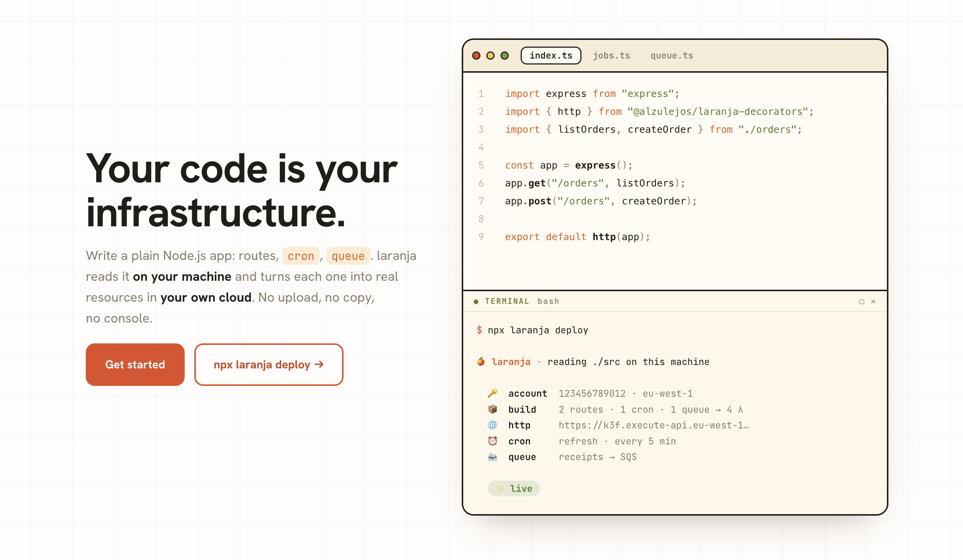This screenshot has width=963, height=560.
Task: Click the green window dot
Action: (x=504, y=56)
